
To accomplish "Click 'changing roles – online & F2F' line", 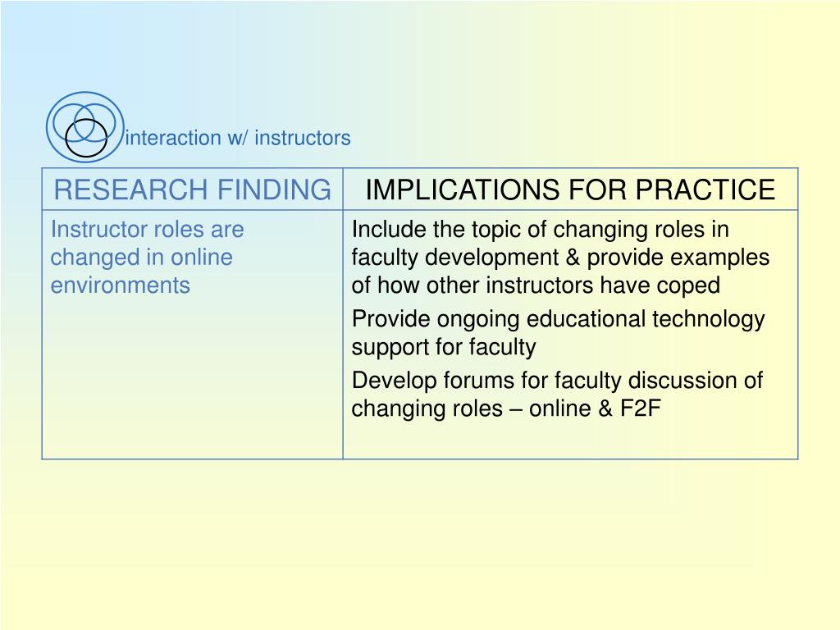I will 506,409.
